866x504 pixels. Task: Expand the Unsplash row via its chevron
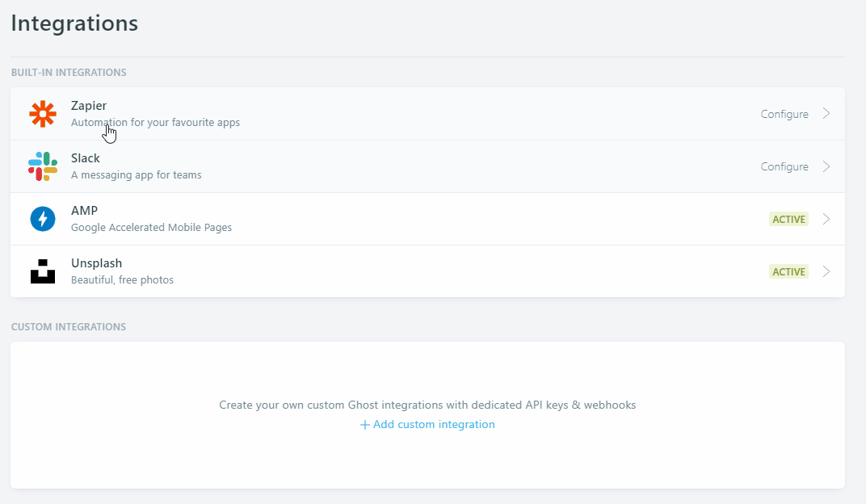[826, 271]
